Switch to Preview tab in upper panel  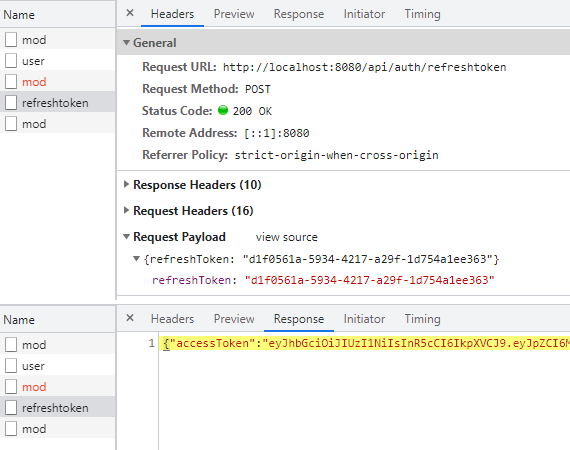click(x=234, y=14)
